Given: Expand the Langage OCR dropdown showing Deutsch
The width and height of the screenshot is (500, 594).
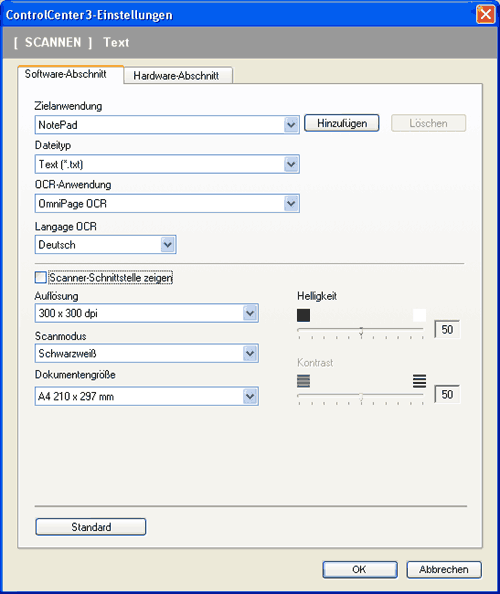Looking at the screenshot, I should point(105,245).
